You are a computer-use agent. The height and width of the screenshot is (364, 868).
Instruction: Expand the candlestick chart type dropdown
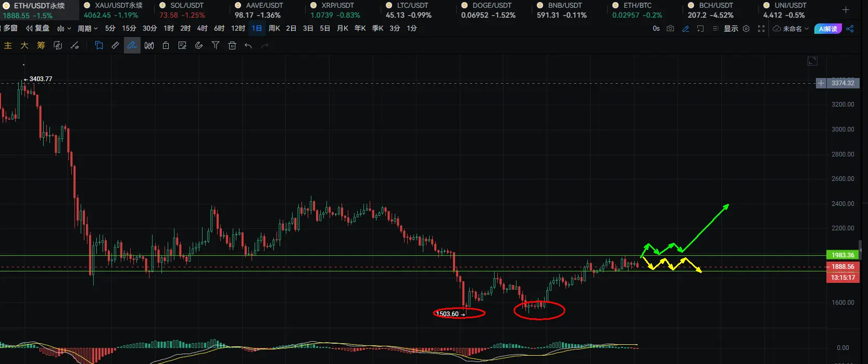coord(64,29)
